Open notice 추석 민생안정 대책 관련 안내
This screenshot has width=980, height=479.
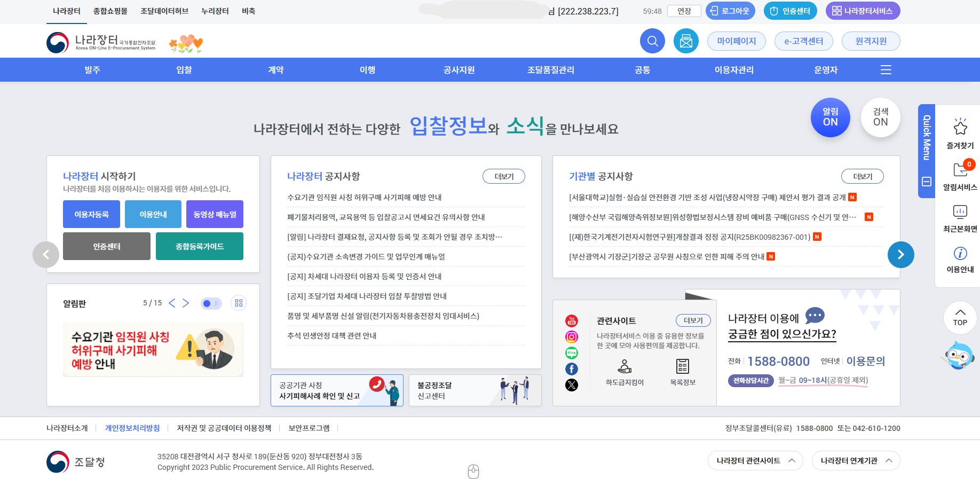(332, 335)
